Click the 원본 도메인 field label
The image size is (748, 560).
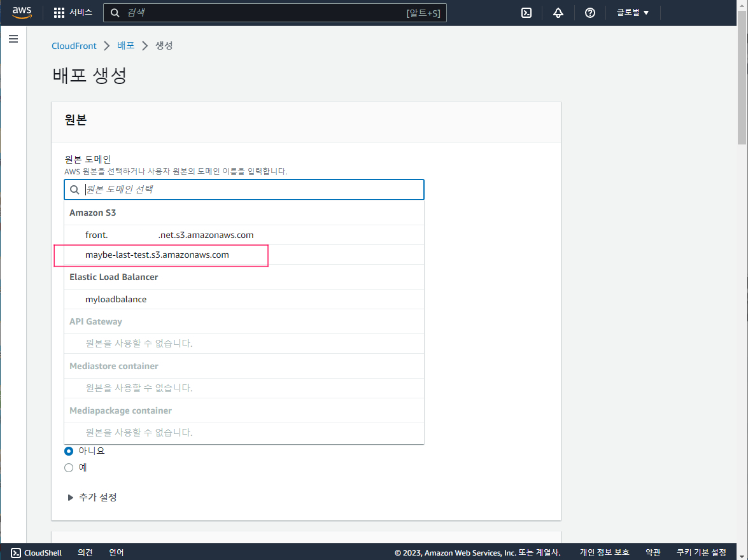coord(88,159)
